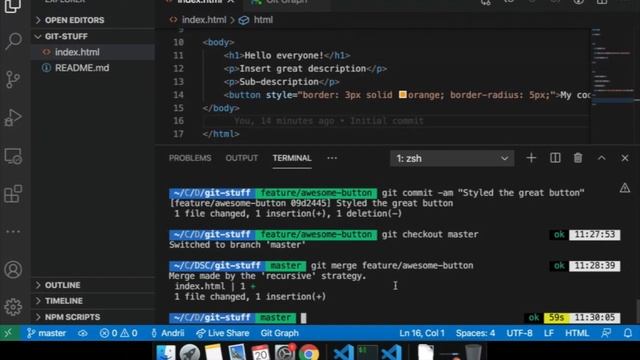
Task: Open the feedback icon in status bar
Action: (606, 333)
